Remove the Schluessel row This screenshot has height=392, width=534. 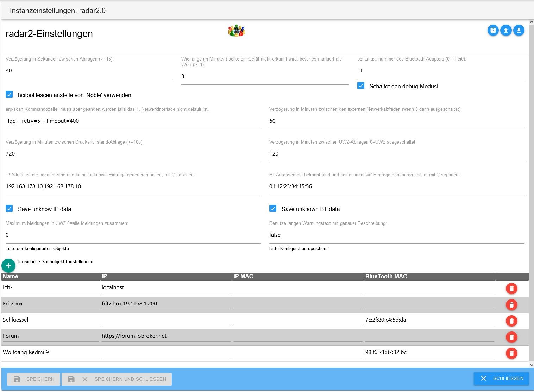click(511, 321)
